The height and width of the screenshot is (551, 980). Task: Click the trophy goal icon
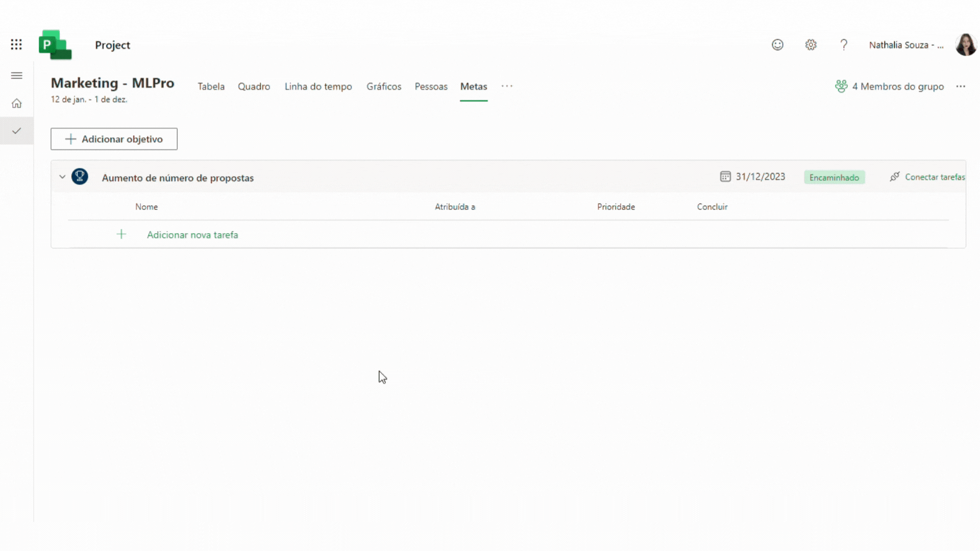coord(80,177)
